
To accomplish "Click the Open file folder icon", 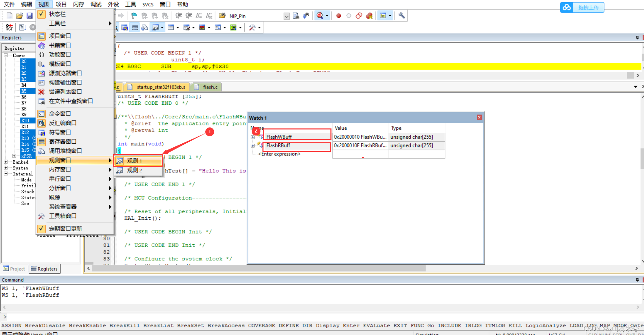I will click(x=20, y=16).
